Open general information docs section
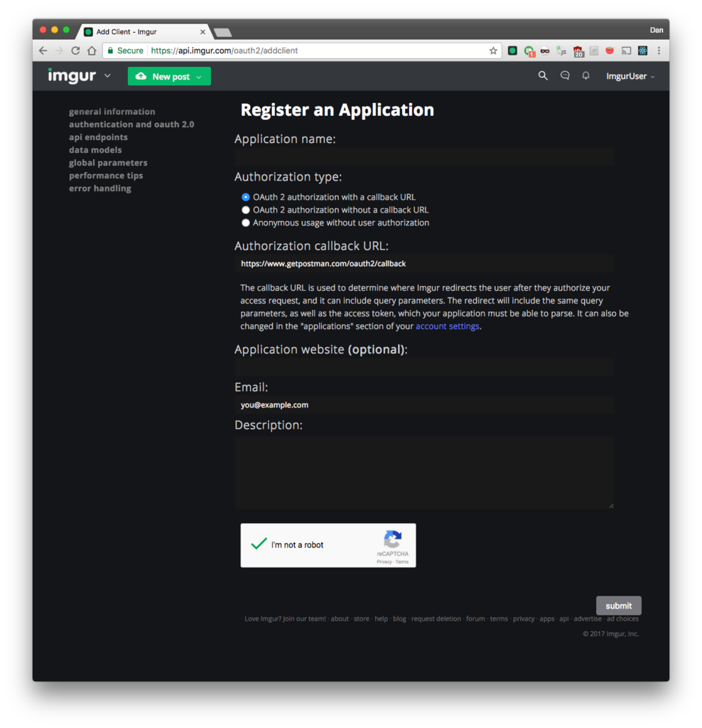 [112, 112]
